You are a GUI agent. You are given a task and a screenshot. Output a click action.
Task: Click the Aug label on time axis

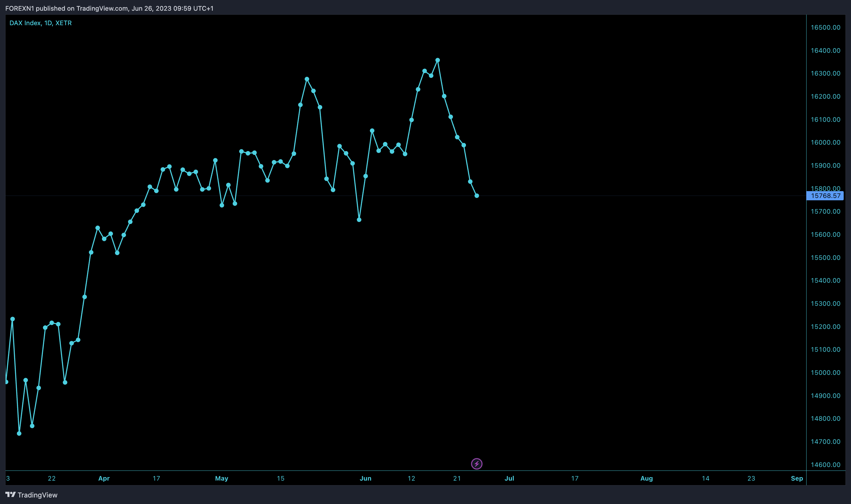(646, 479)
